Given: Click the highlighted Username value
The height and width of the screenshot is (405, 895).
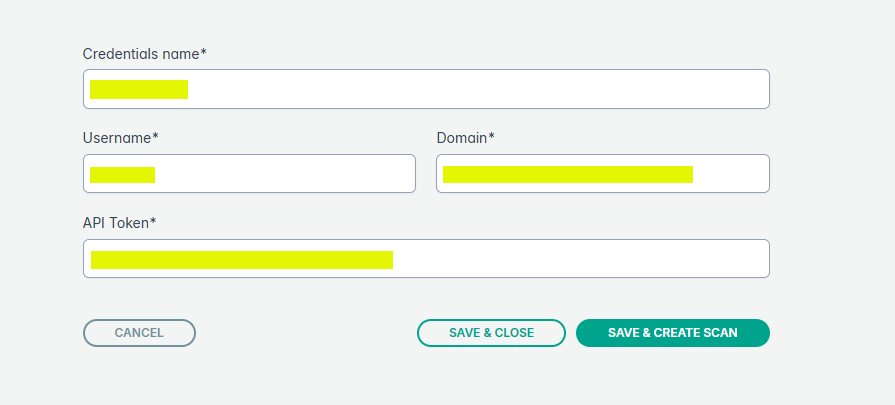Looking at the screenshot, I should click(122, 175).
